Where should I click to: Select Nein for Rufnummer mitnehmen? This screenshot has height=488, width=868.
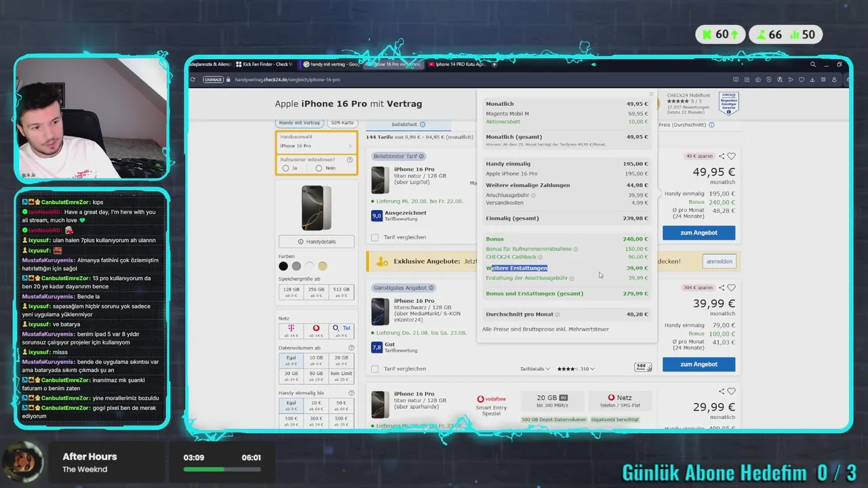[319, 168]
